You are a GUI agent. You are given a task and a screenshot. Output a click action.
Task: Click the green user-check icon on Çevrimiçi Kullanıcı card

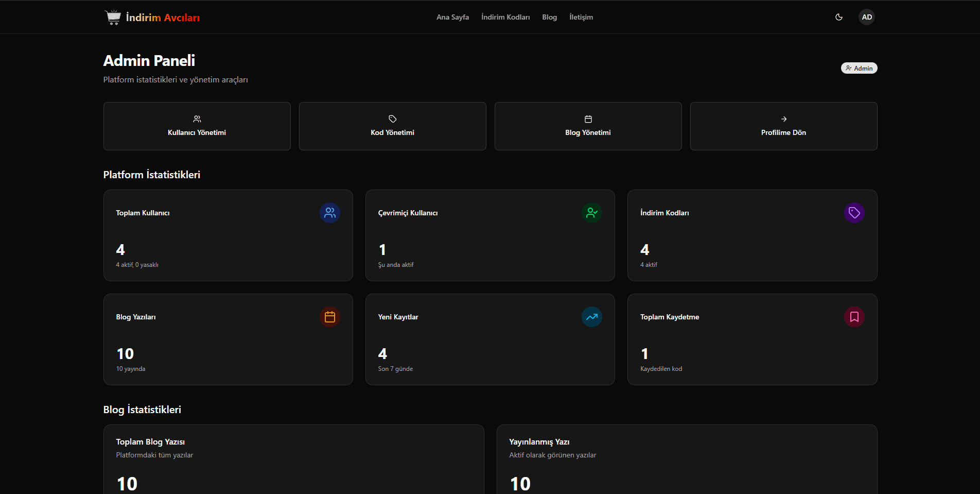point(592,213)
